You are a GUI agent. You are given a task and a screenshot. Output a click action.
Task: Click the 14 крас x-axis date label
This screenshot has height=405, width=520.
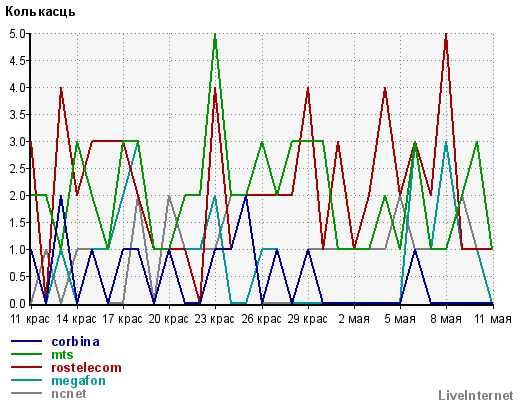pyautogui.click(x=76, y=319)
